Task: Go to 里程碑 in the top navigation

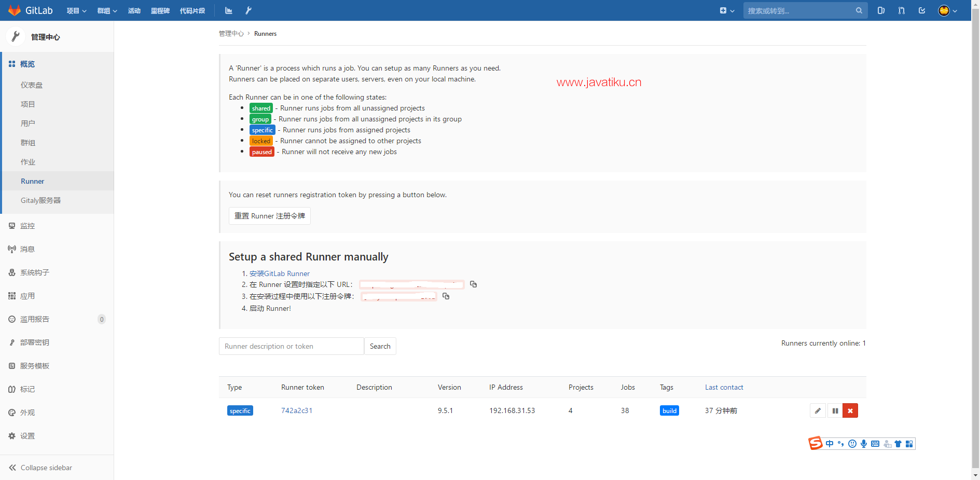Action: pos(160,10)
